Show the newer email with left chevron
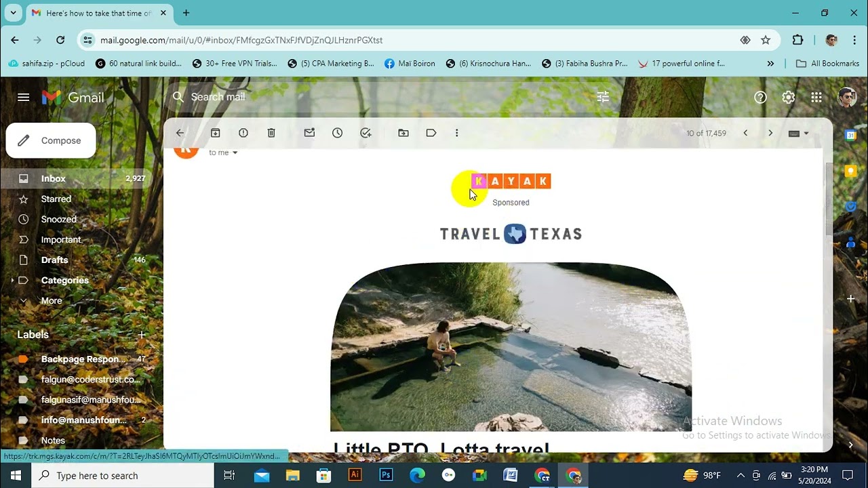This screenshot has width=868, height=488. tap(745, 133)
